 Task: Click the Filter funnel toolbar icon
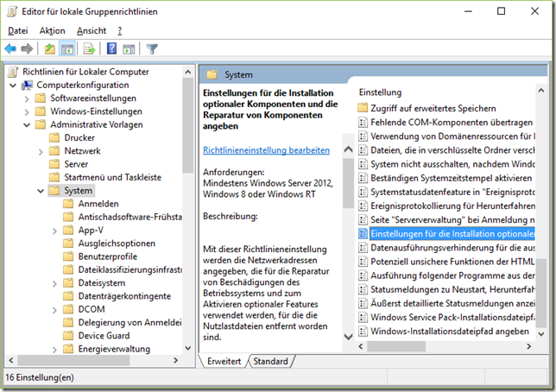(x=152, y=49)
